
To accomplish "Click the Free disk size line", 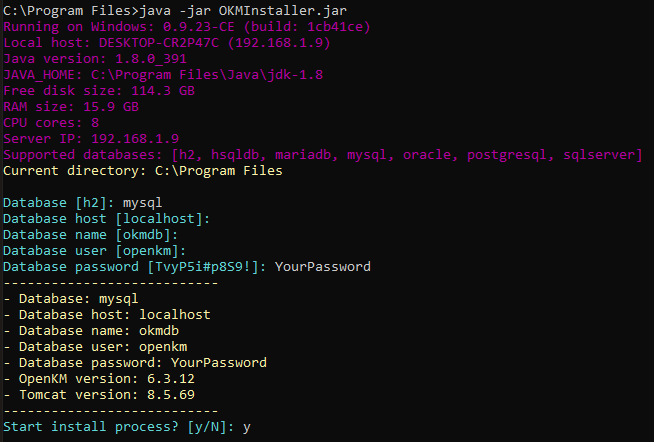I will [x=99, y=91].
